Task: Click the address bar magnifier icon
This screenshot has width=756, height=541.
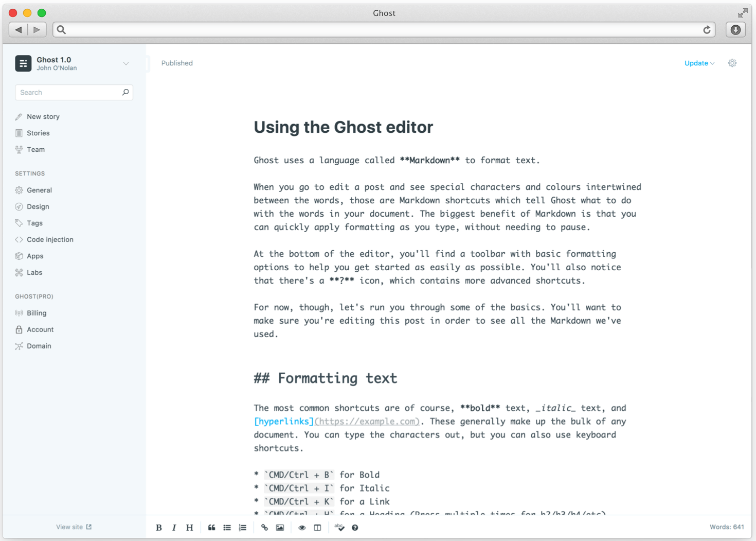Action: tap(61, 30)
